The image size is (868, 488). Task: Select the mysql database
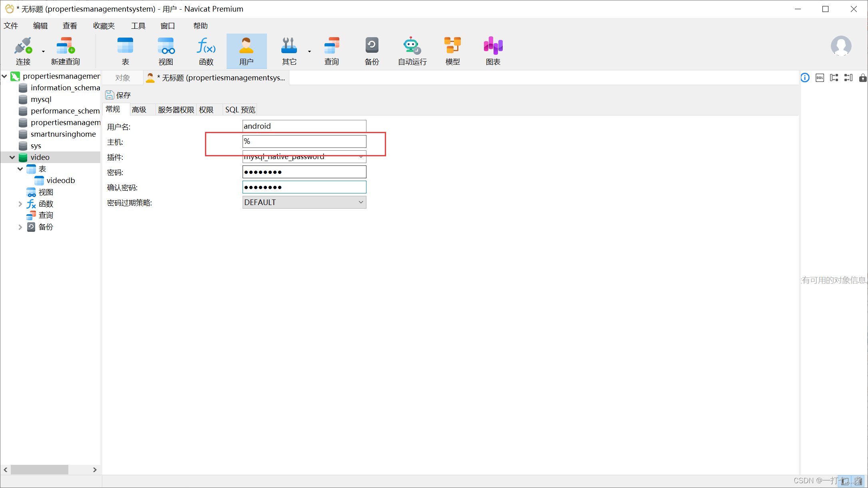coord(35,99)
